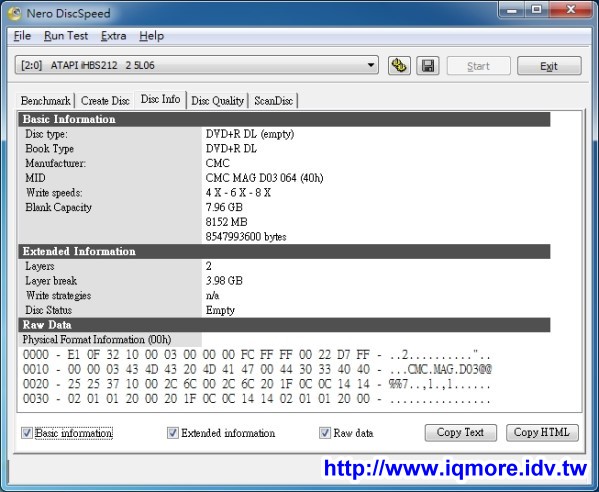Open the Help menu
The height and width of the screenshot is (492, 599).
[x=151, y=36]
